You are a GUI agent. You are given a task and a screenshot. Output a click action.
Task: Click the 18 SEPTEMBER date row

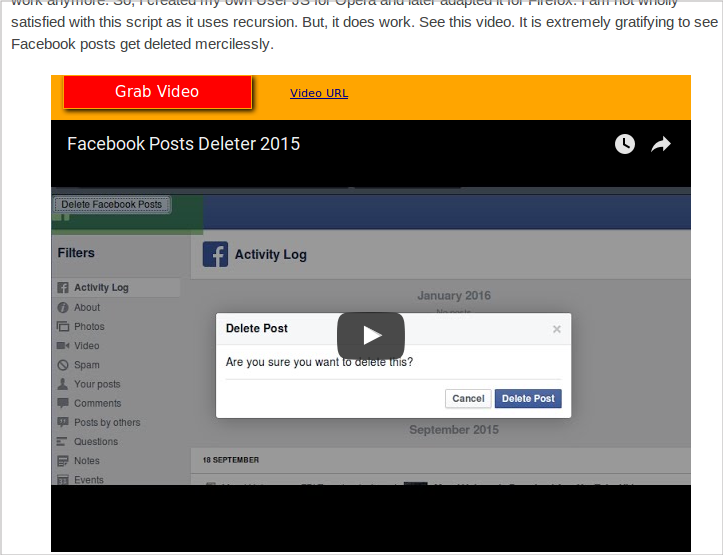(440, 460)
